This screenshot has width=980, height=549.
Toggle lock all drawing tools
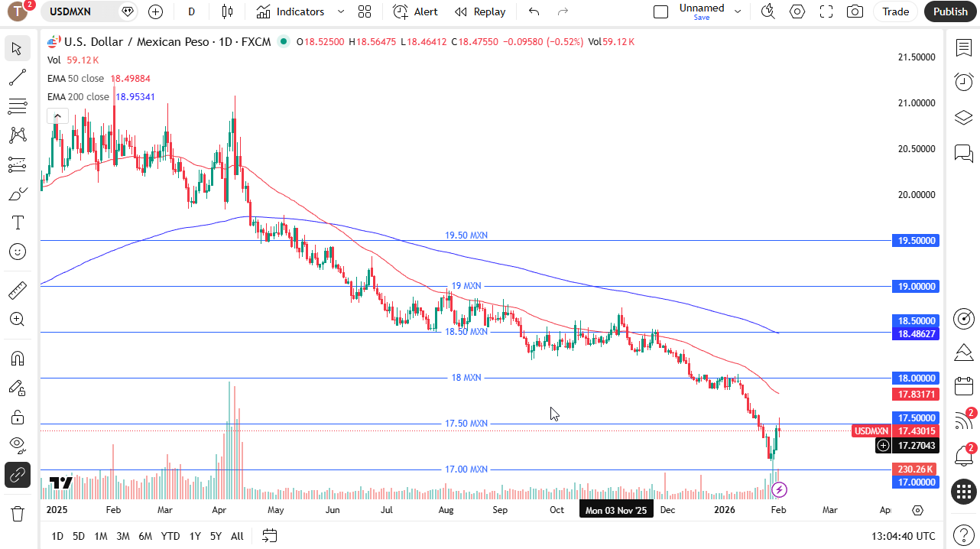pos(17,417)
